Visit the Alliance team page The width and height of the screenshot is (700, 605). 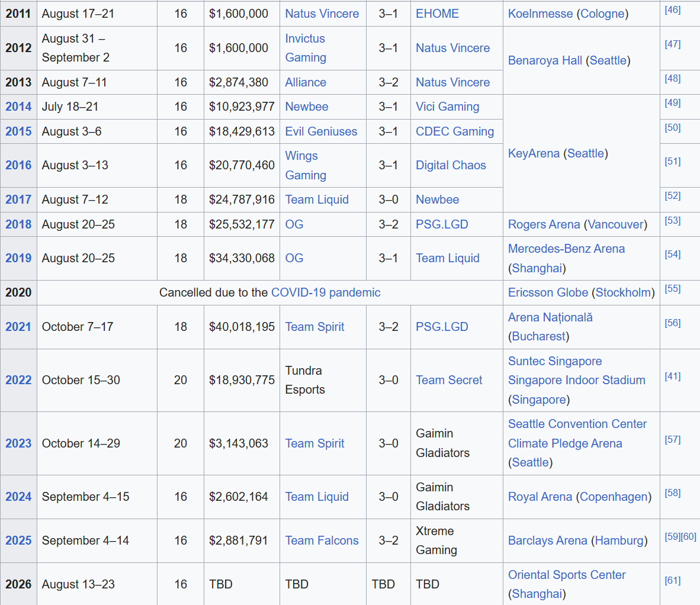coord(306,82)
